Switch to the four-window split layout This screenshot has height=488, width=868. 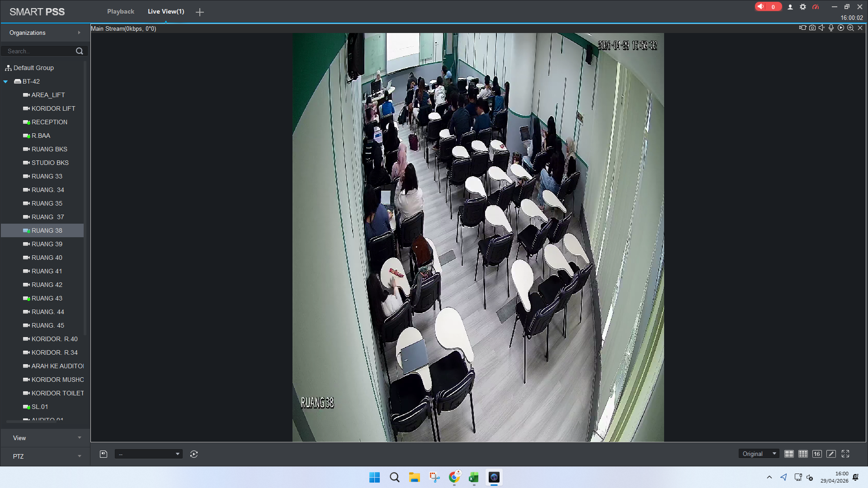tap(789, 454)
